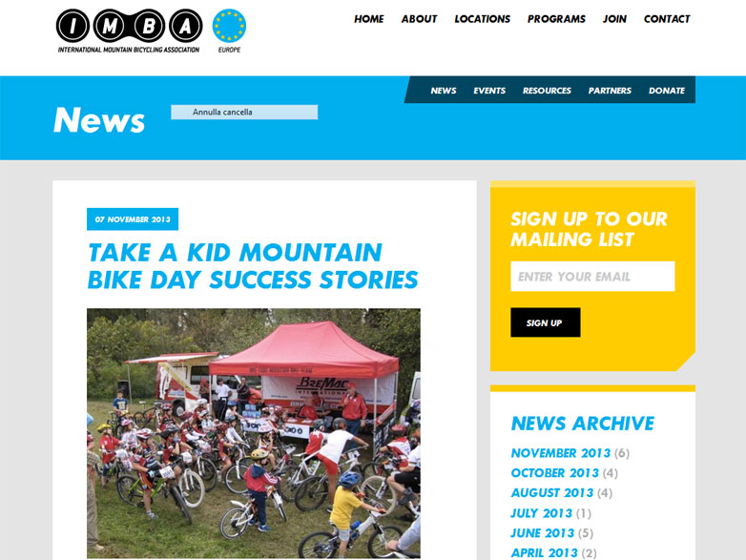Open the Locations menu
This screenshot has width=746, height=560.
pyautogui.click(x=482, y=19)
